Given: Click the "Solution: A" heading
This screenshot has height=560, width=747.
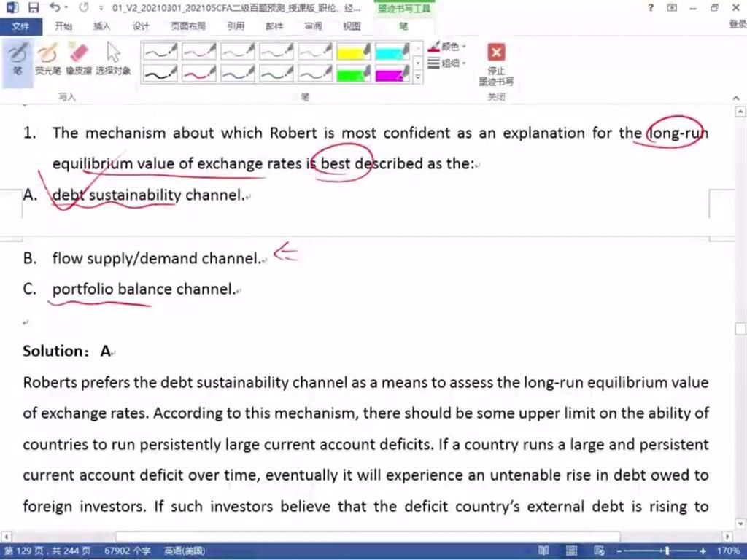Looking at the screenshot, I should (66, 351).
